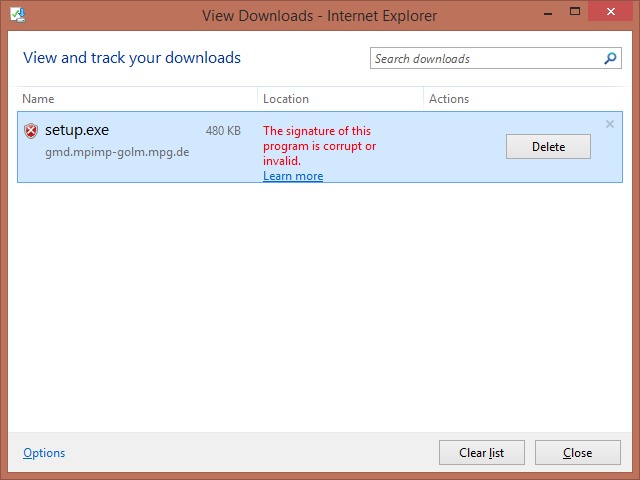Focus the Search downloads field
This screenshot has width=640, height=480.
coord(496,58)
